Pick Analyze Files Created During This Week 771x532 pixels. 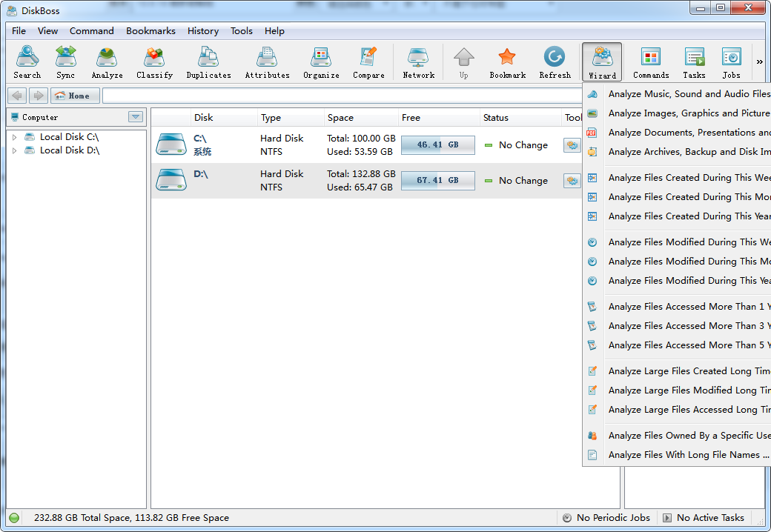[678, 178]
